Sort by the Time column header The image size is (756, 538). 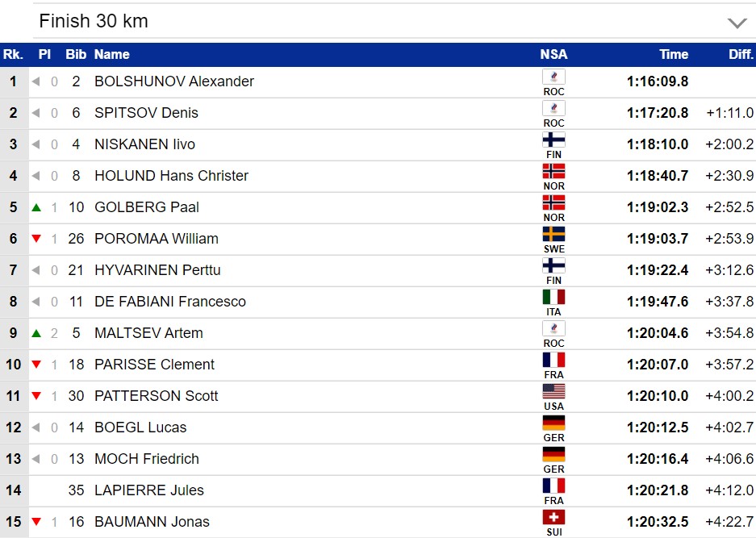(x=674, y=55)
